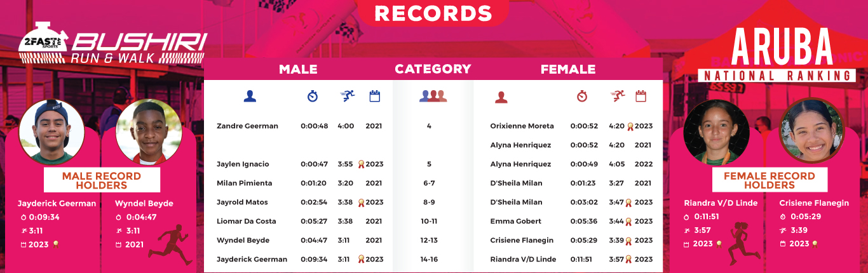Click the red female person icon
868x273 pixels.
click(501, 97)
